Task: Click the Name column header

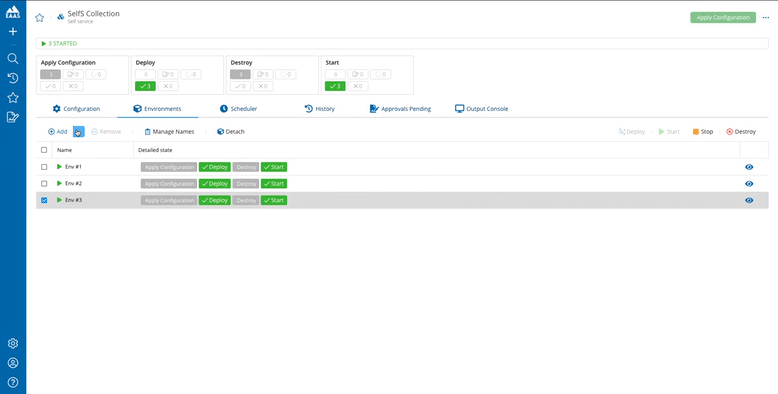Action: pos(65,150)
